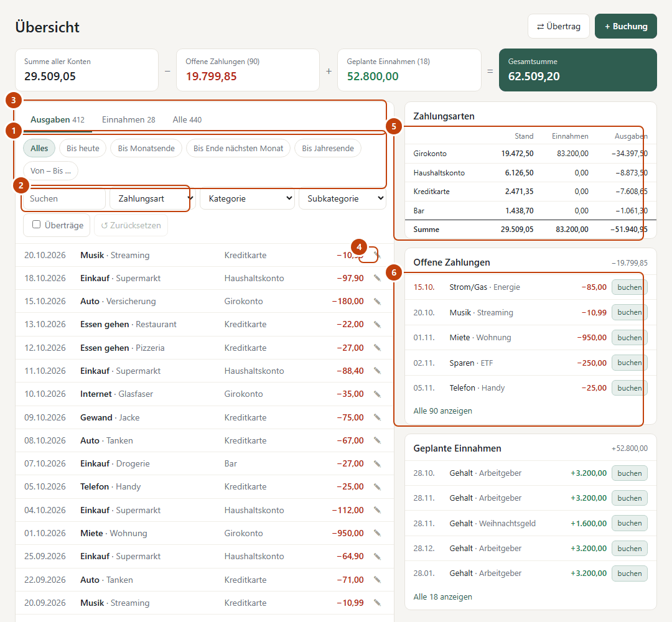Open the Übertrag dialog

pyautogui.click(x=559, y=26)
